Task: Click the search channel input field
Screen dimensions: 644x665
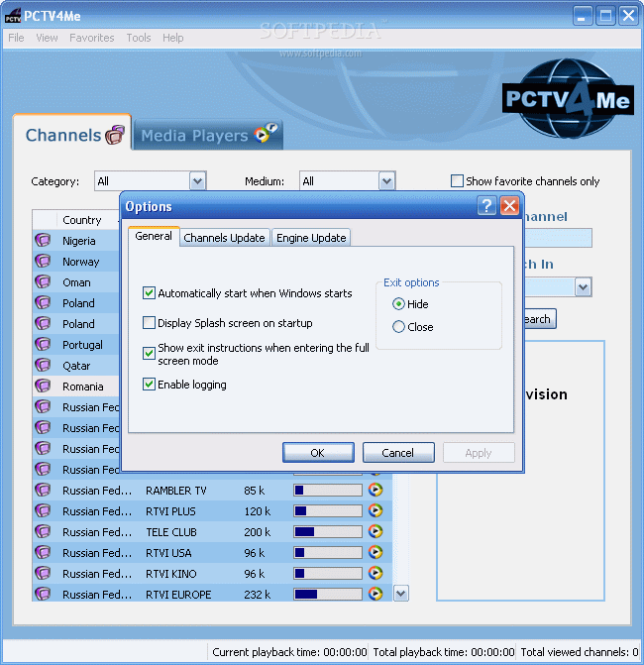Action: pos(558,238)
